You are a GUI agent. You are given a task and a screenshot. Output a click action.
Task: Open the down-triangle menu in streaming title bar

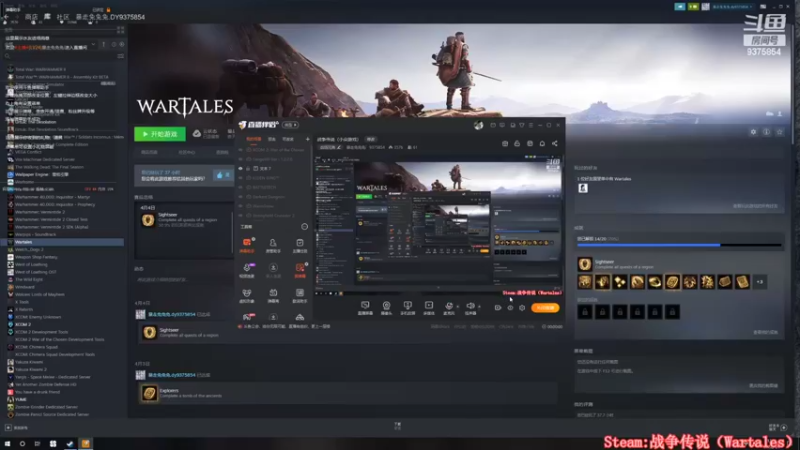(x=521, y=125)
